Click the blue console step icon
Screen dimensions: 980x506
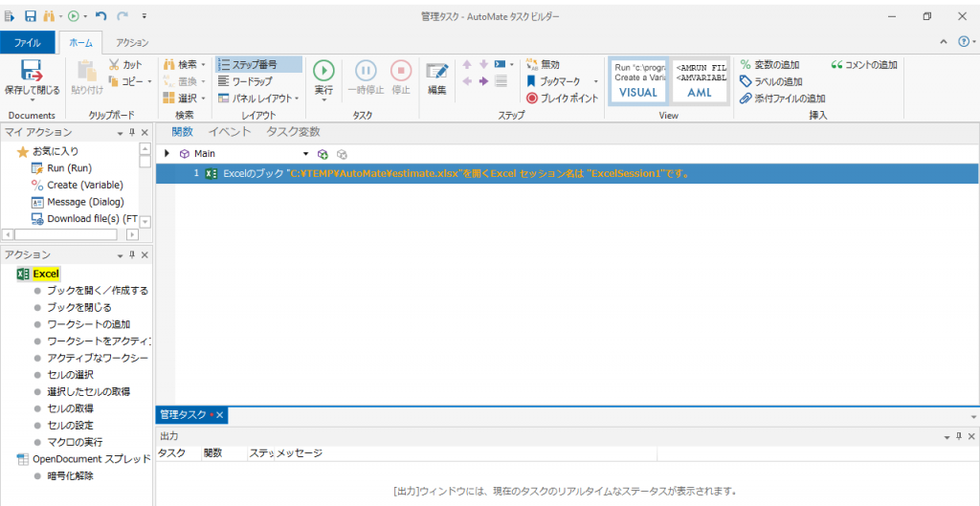500,64
